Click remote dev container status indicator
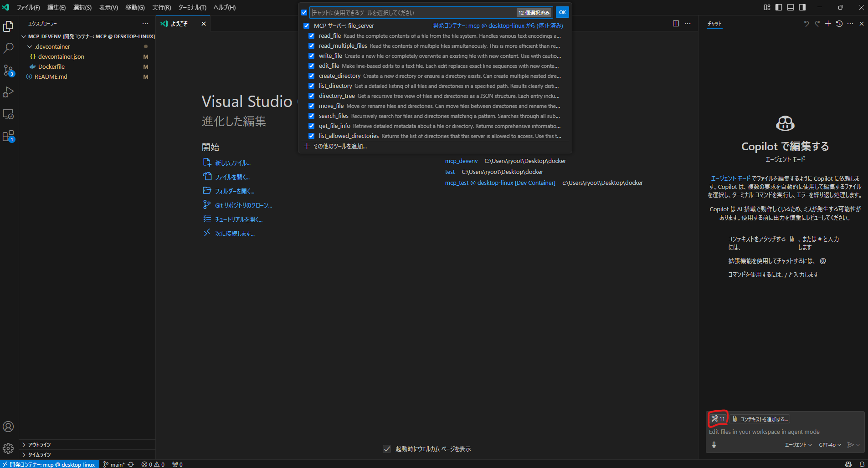 (x=50, y=464)
